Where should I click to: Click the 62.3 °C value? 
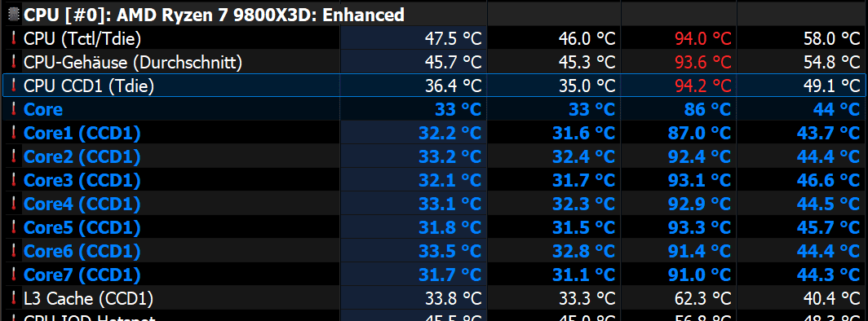(703, 299)
